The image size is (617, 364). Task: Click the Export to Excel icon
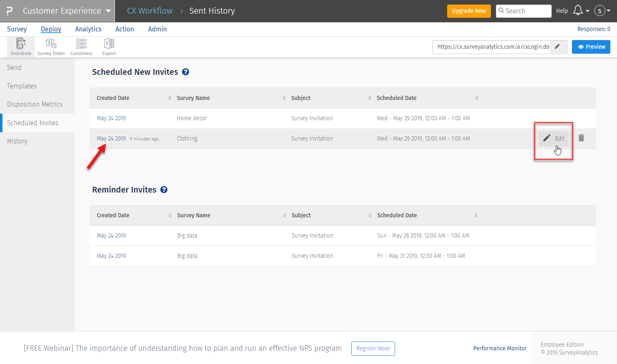(x=109, y=46)
